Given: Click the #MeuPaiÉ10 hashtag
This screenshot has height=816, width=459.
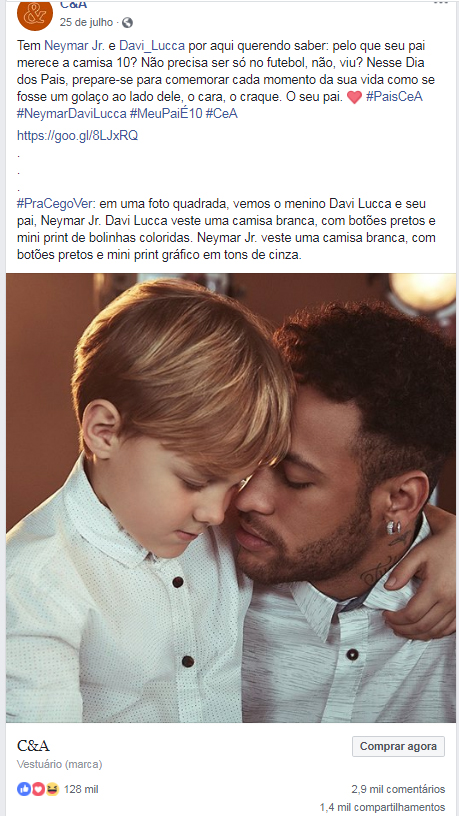Looking at the screenshot, I should click(165, 114).
